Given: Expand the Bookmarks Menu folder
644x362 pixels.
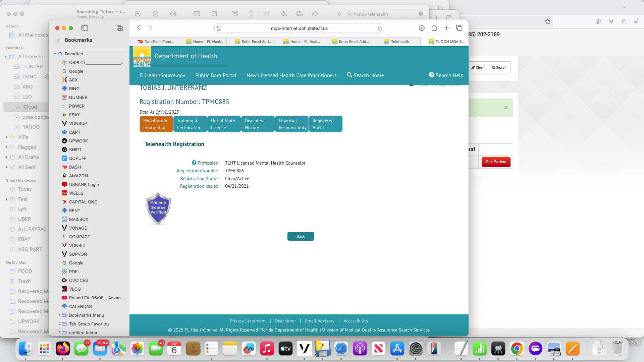Looking at the screenshot, I should pos(59,315).
